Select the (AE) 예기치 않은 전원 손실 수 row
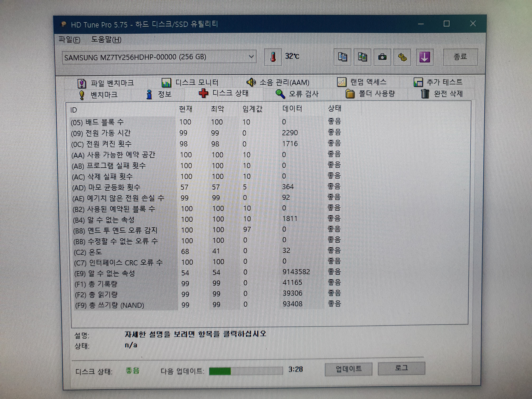532x399 pixels. [207, 198]
